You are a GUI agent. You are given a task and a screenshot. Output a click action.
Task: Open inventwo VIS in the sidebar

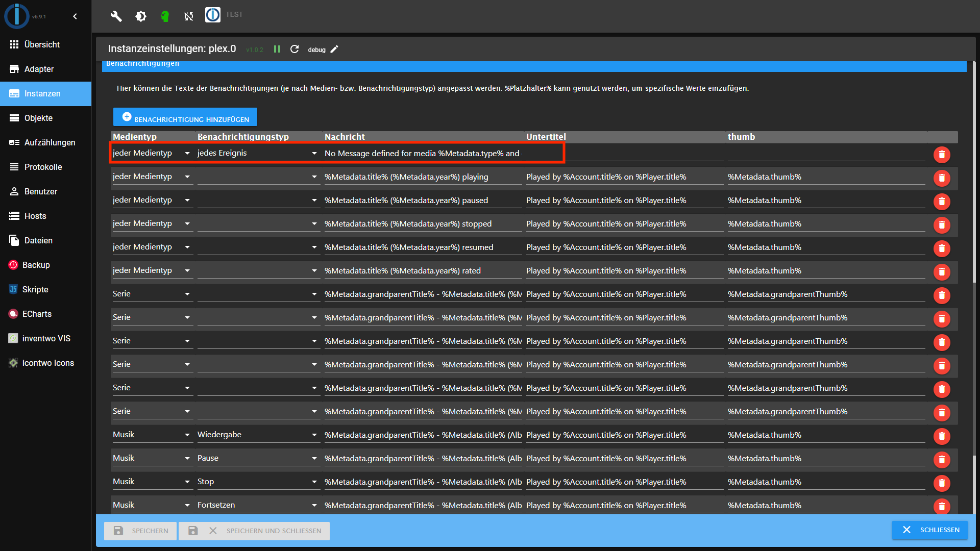(x=45, y=338)
